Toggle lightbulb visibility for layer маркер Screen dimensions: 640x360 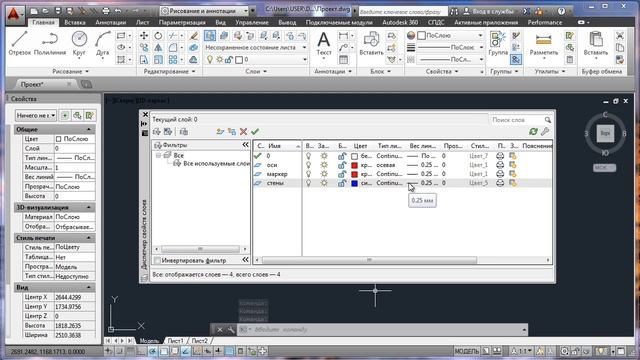[x=309, y=174]
